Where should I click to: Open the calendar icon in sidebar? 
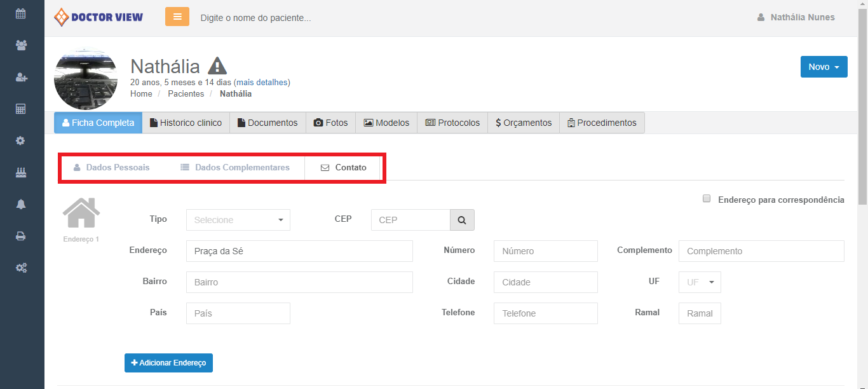pyautogui.click(x=21, y=13)
